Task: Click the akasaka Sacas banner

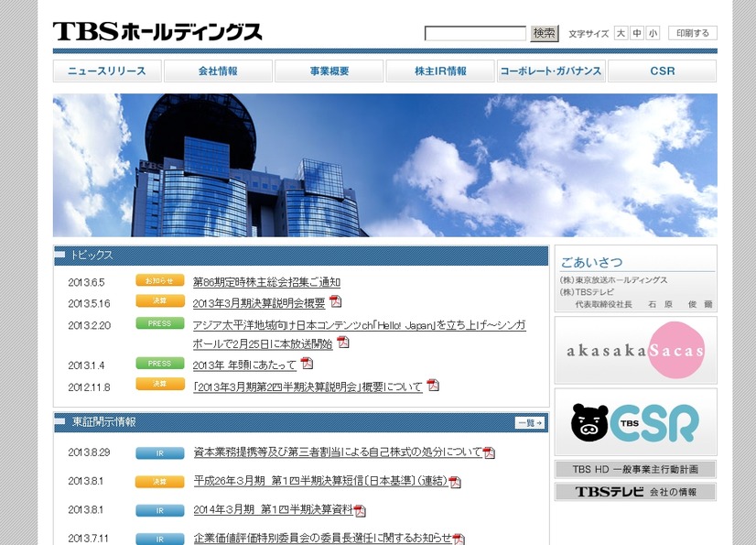Action: (x=635, y=350)
